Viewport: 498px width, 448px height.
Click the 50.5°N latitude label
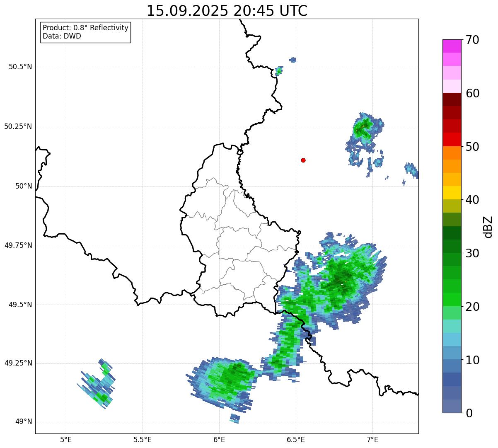click(20, 67)
